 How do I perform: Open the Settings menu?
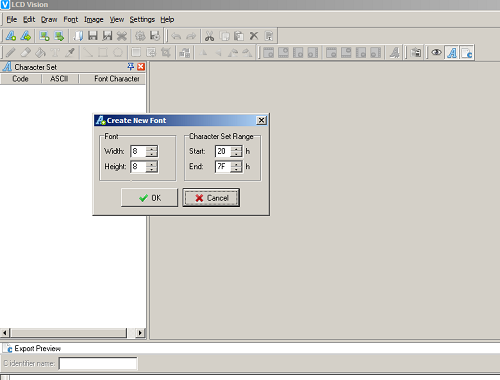tap(142, 19)
